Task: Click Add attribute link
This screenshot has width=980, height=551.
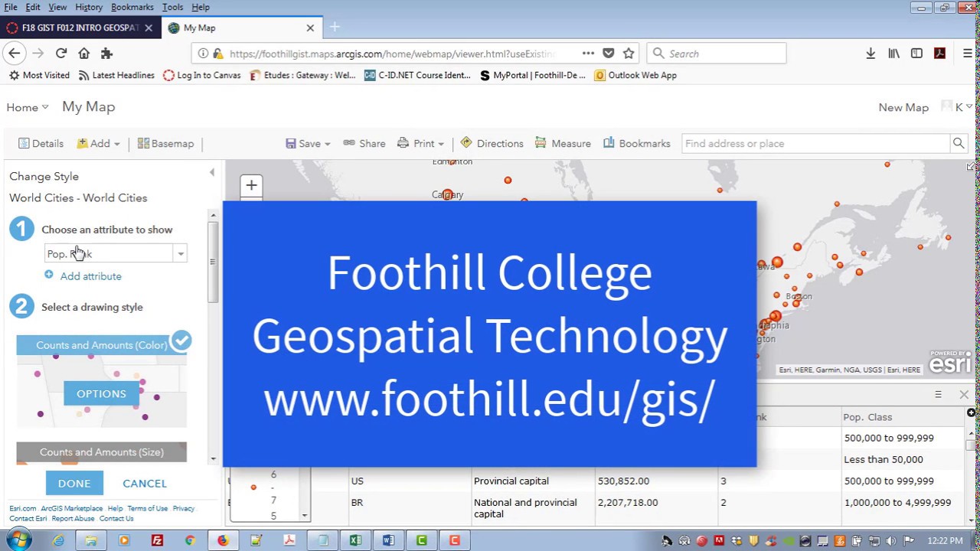Action: click(90, 276)
